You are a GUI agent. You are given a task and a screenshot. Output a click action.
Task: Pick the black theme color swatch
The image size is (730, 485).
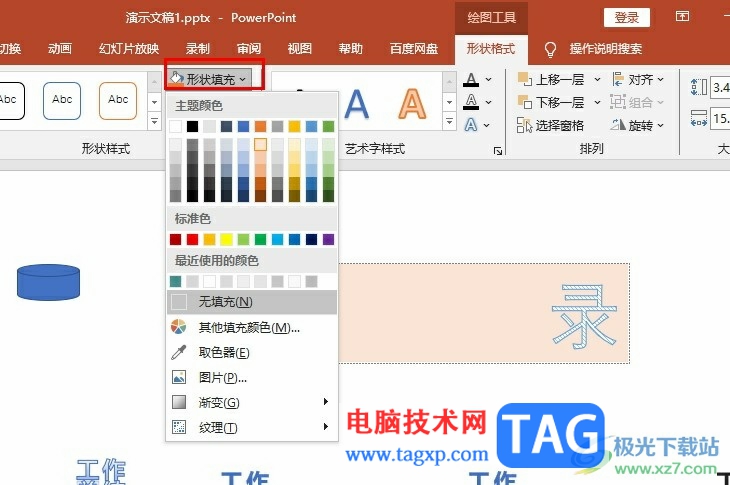(x=192, y=126)
